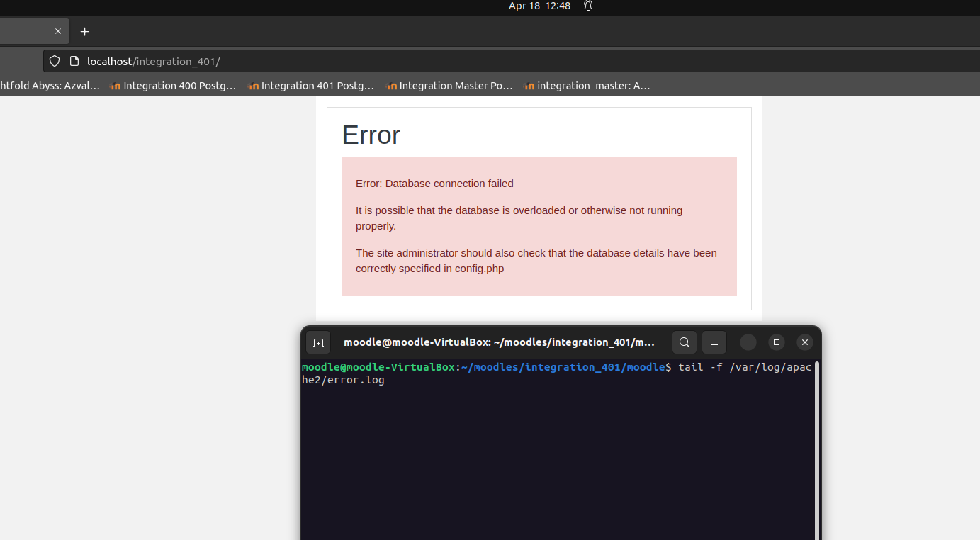Click the Integration Master bookmark favicon
The width and height of the screenshot is (980, 540).
[x=391, y=86]
